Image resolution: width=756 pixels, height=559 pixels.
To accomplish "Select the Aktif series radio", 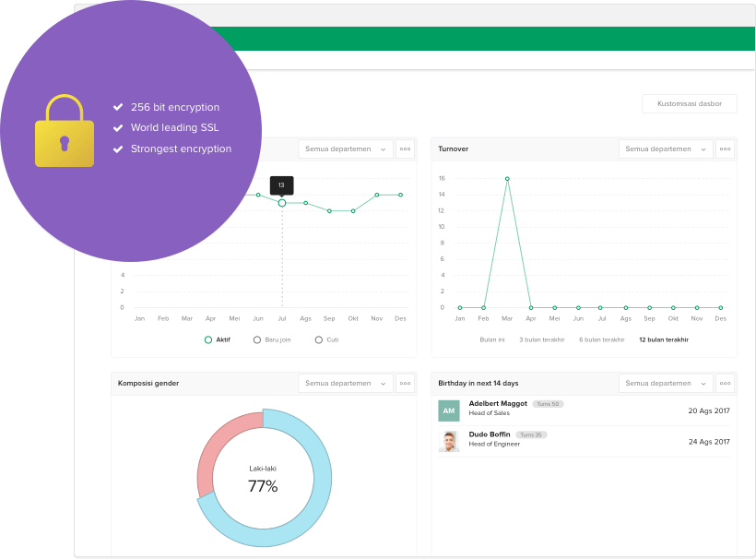I will click(208, 340).
